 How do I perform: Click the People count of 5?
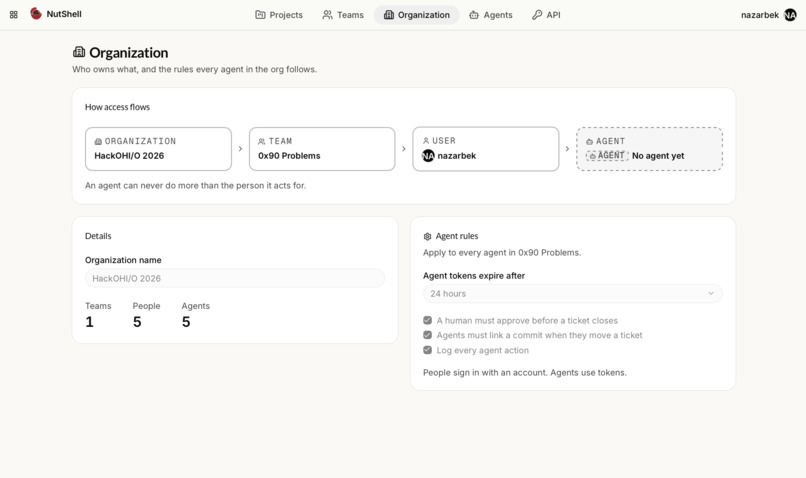point(137,322)
